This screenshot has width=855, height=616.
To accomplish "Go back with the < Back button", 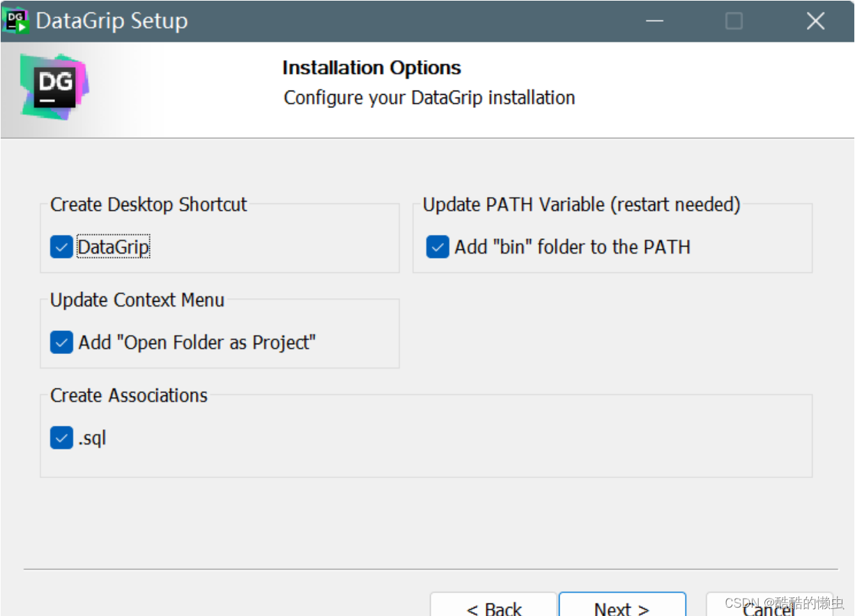I will (x=493, y=606).
